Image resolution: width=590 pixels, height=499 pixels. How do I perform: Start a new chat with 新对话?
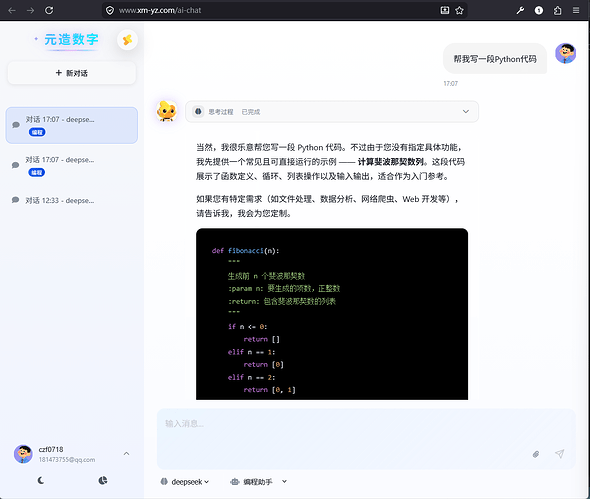click(71, 73)
